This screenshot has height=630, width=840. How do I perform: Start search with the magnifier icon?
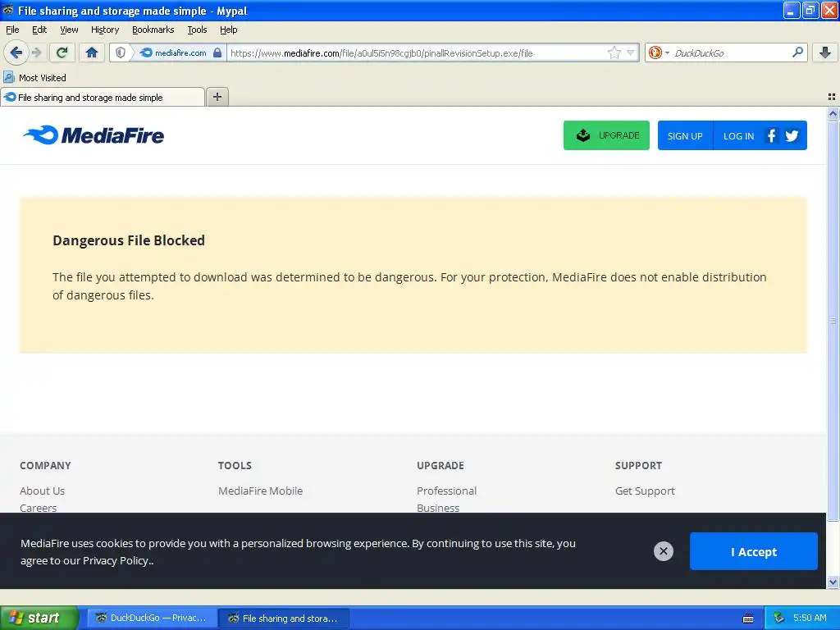(797, 52)
